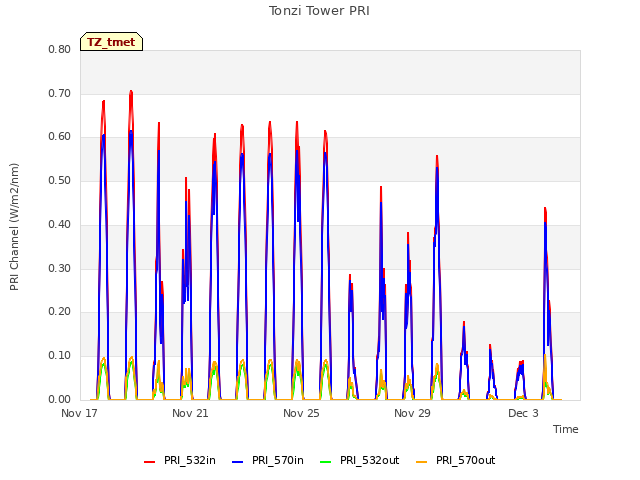640x480 pixels.
Task: Click the Nov 29 x-axis tick label
Action: pyautogui.click(x=412, y=413)
